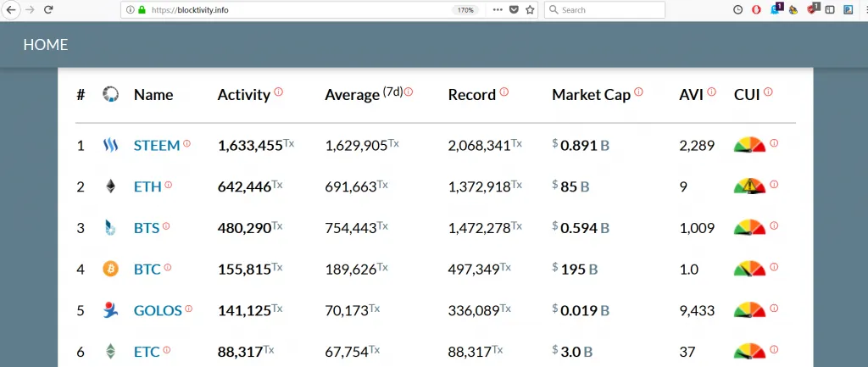Click the browser forward arrow
Viewport: 868px width, 367px height.
30,9
